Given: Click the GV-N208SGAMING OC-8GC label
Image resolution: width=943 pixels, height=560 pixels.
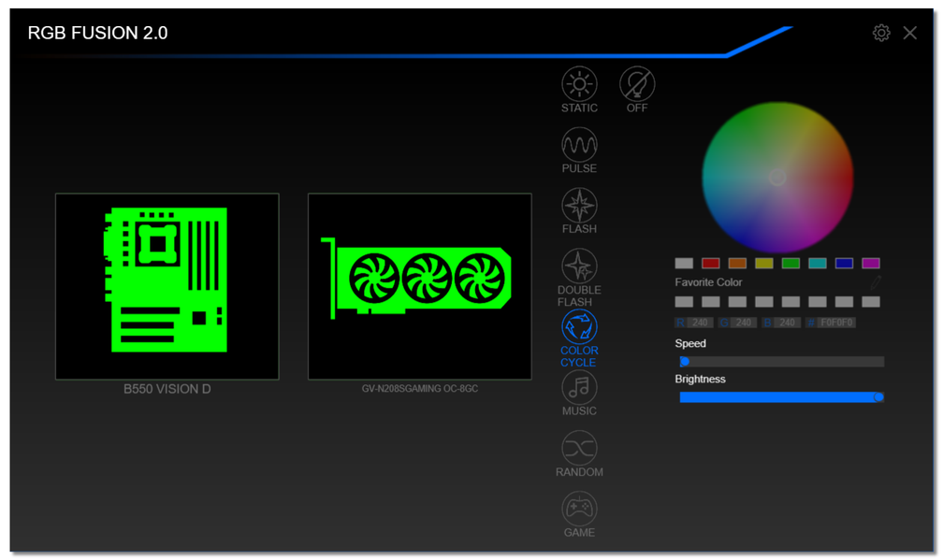Looking at the screenshot, I should [420, 389].
